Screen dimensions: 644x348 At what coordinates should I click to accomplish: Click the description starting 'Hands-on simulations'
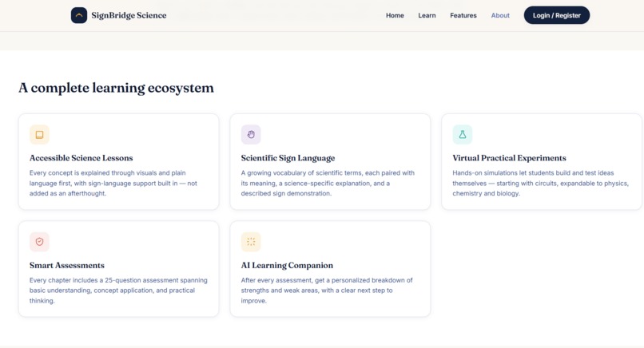540,183
